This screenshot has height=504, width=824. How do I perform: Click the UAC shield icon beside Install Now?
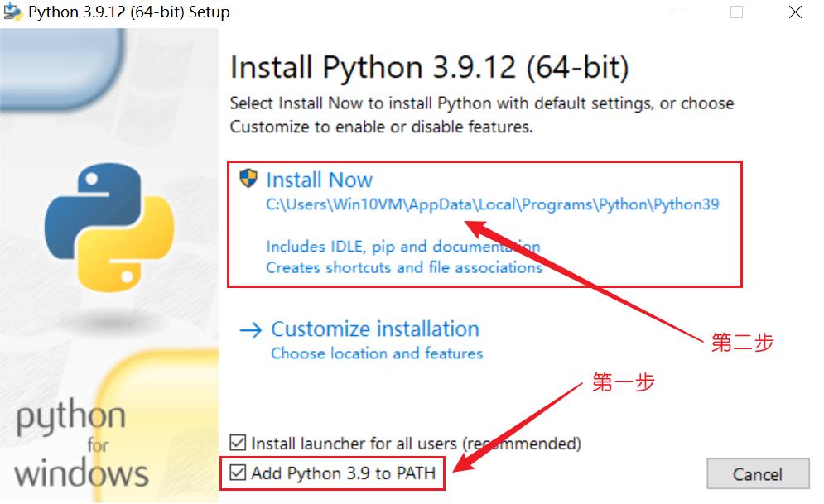tap(248, 179)
